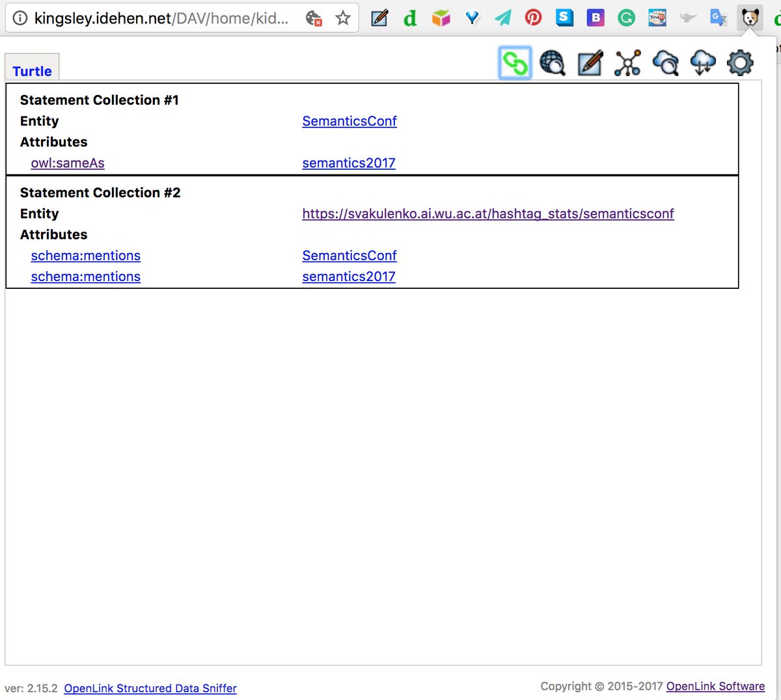This screenshot has width=781, height=700.
Task: Select the green linked-data statements icon
Action: point(514,62)
